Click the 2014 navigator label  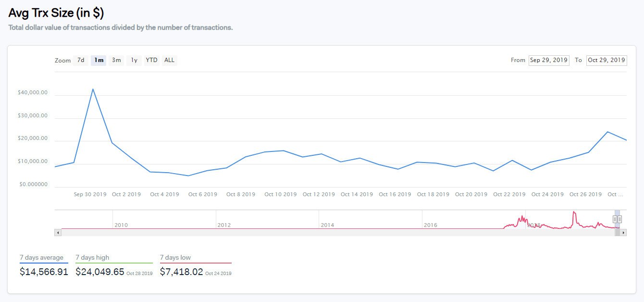point(327,225)
